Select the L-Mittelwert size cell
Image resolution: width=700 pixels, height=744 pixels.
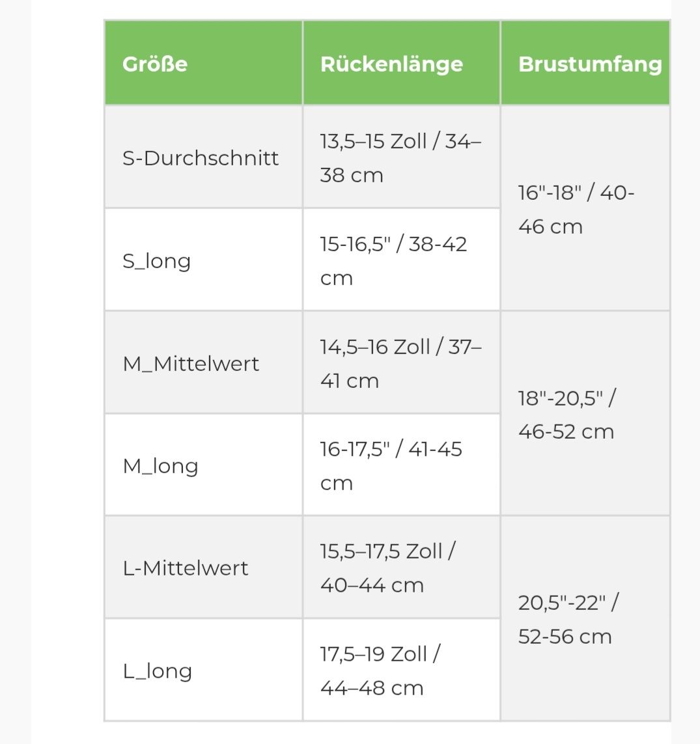pos(203,567)
